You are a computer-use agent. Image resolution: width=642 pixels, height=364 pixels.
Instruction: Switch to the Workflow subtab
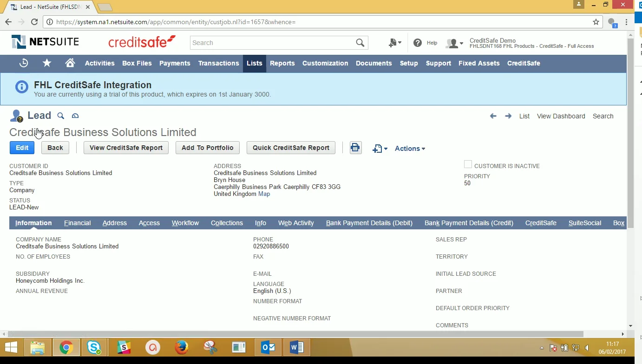pos(185,223)
